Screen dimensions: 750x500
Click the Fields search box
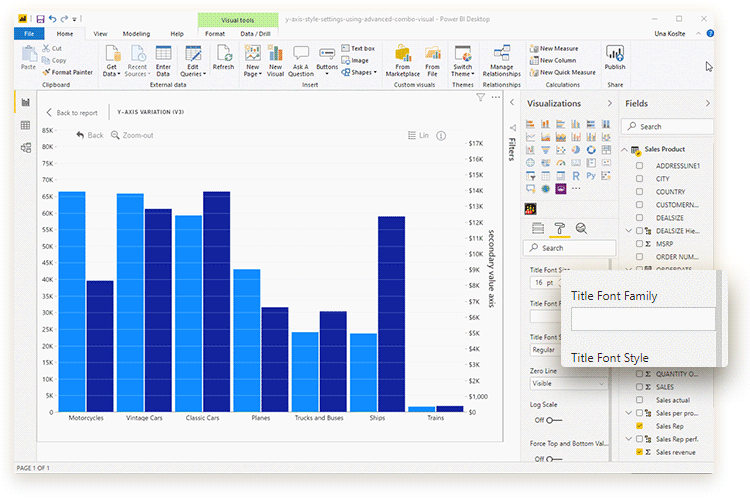click(667, 127)
